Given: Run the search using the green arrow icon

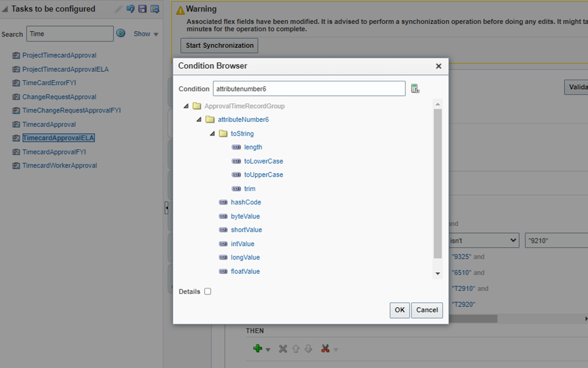Looking at the screenshot, I should 122,34.
